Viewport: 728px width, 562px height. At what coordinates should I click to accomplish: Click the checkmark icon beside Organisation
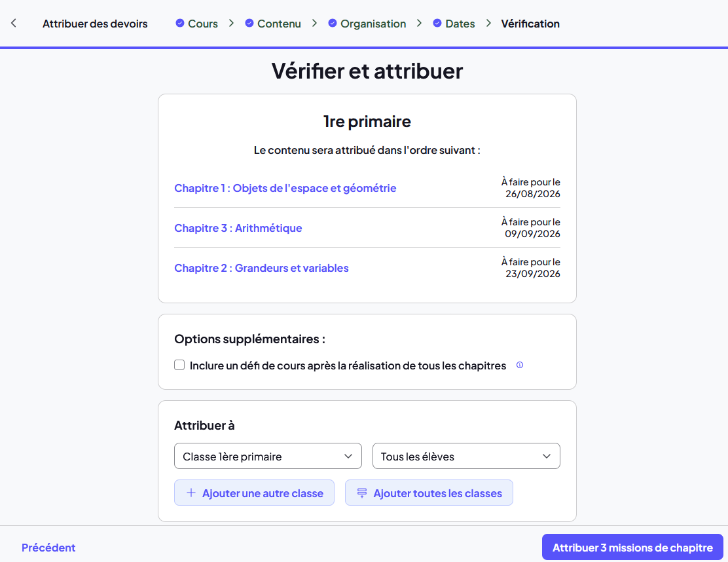point(333,23)
